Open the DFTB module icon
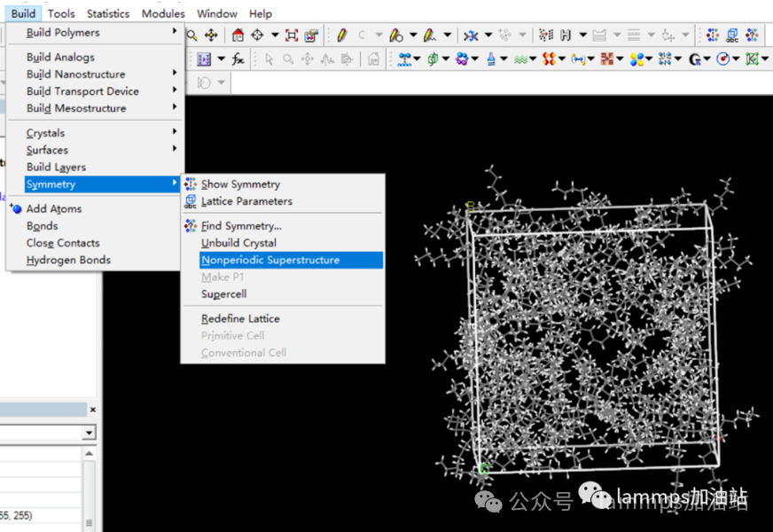 607,59
